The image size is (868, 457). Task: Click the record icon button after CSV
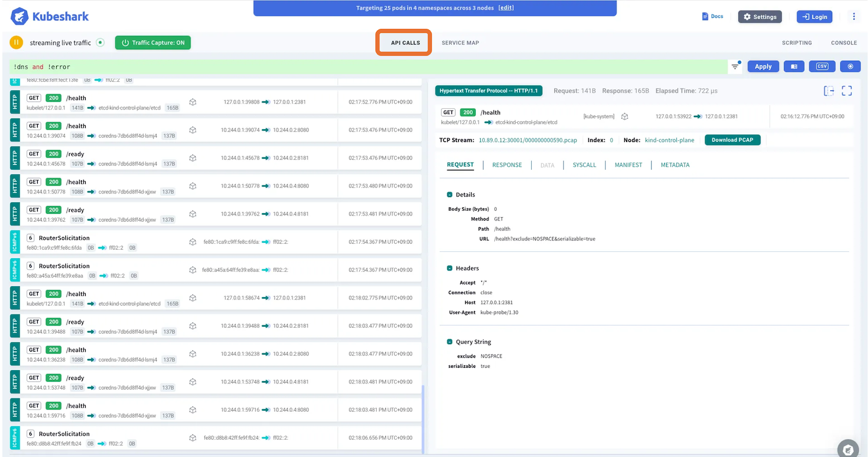850,66
